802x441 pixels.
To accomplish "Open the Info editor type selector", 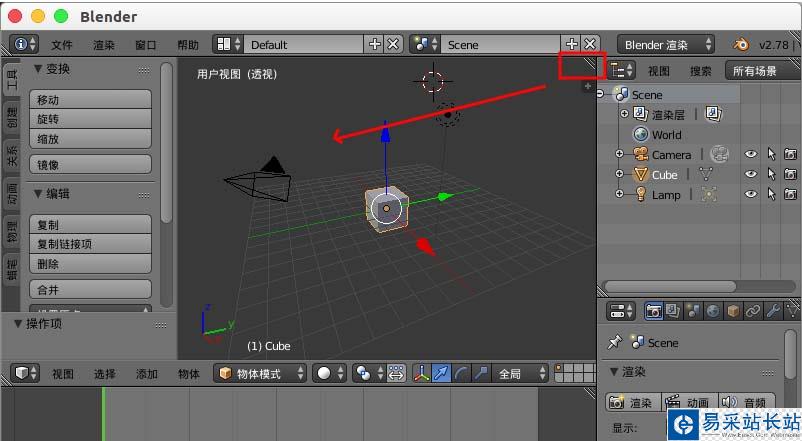I will (x=24, y=45).
